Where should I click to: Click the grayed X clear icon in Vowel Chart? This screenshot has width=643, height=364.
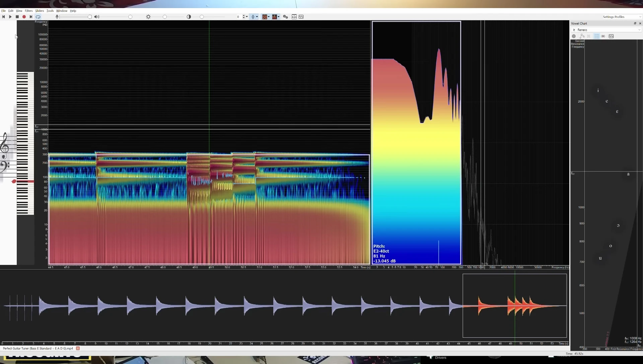coord(589,36)
